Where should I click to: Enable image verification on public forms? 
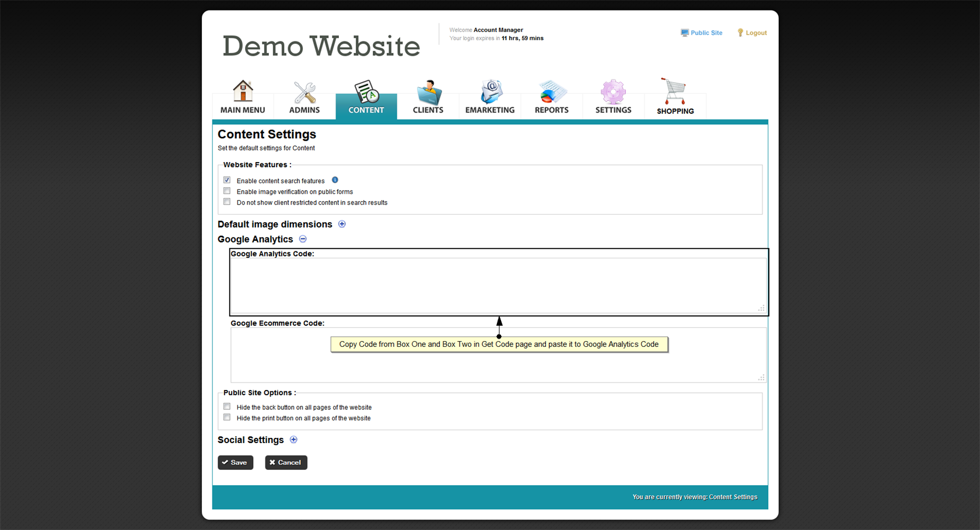click(227, 191)
